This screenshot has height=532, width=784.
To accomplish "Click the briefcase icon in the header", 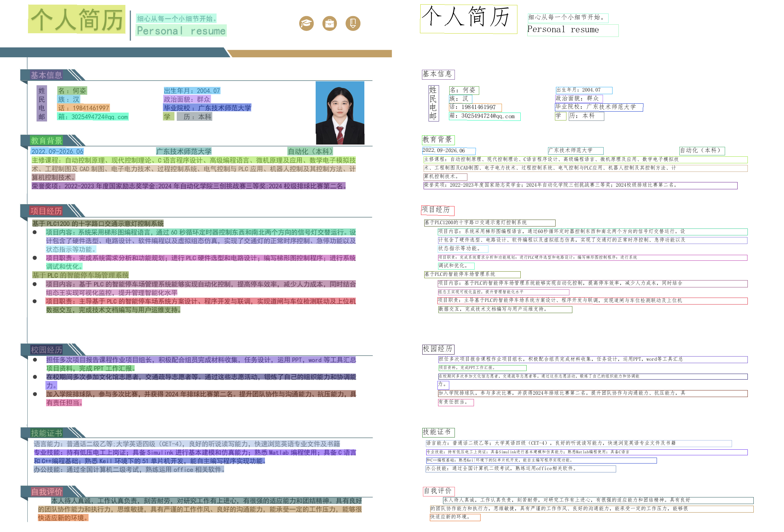I will pyautogui.click(x=329, y=23).
